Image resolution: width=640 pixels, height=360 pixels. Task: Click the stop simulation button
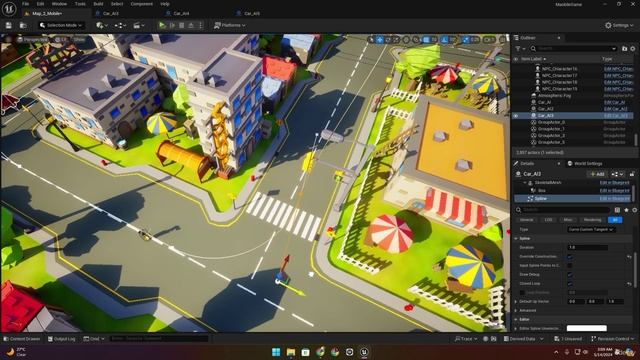coord(182,25)
